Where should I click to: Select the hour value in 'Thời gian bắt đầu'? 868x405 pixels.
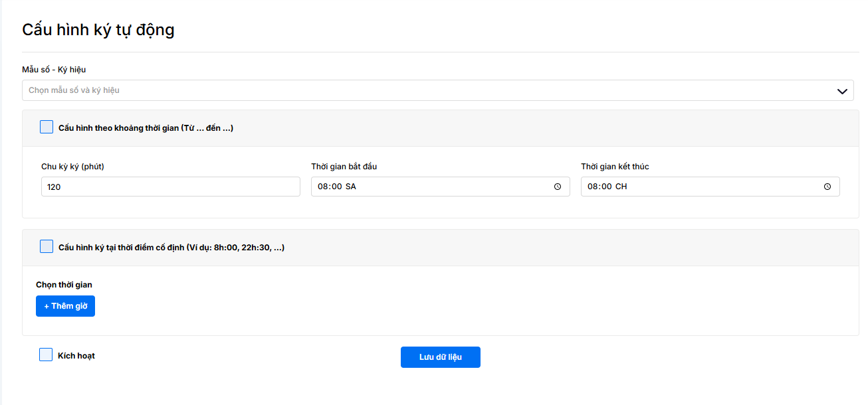click(323, 187)
